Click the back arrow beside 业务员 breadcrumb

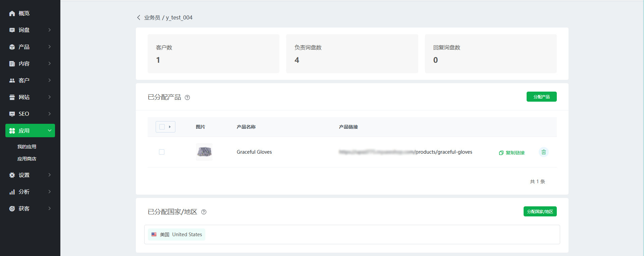(x=139, y=17)
